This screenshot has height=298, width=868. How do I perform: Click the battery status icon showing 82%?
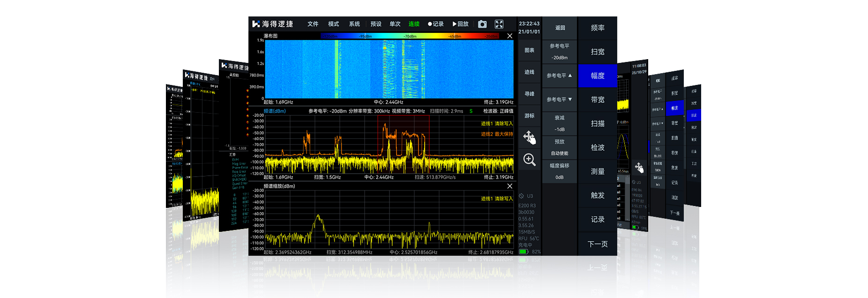pos(524,252)
